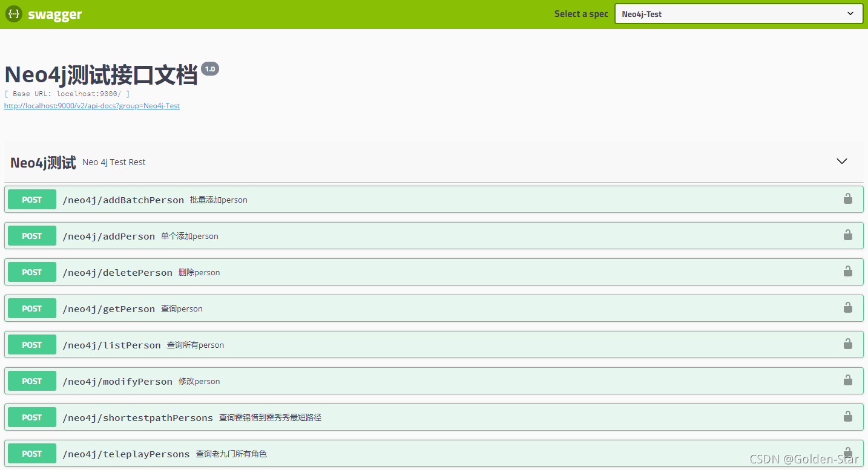Viewport: 868px width, 470px height.
Task: Open authorization lock for /neo4j/listPerson
Action: coord(847,344)
